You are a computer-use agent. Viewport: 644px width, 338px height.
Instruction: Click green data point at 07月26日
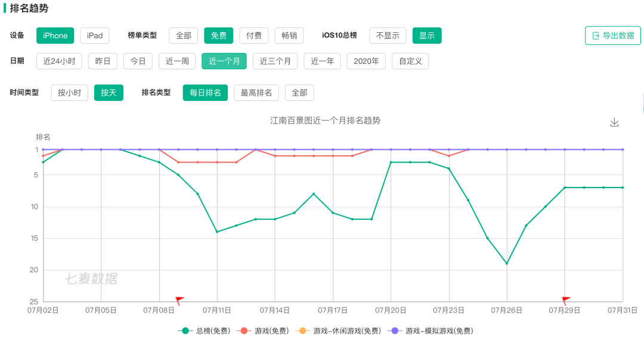pos(507,263)
